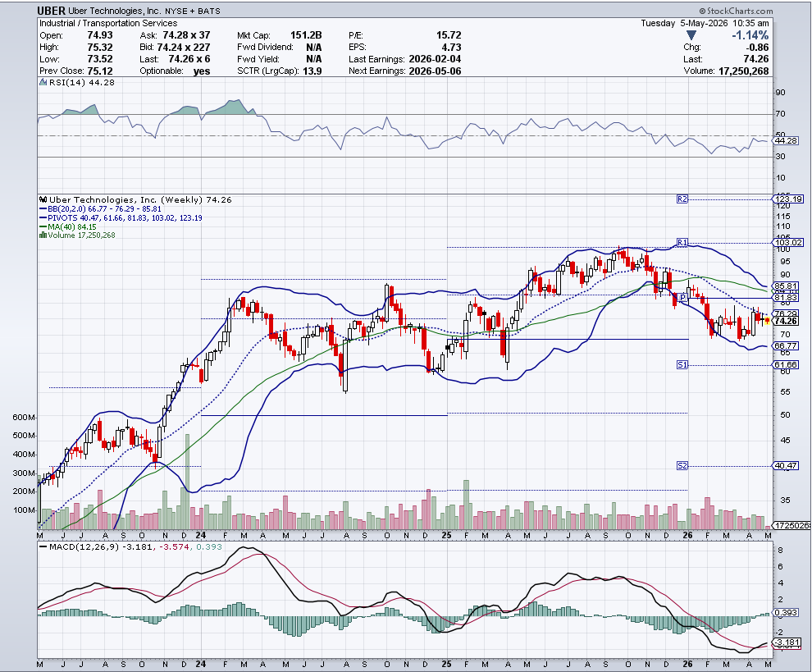
Task: Click the 'MA(40) 84.15' legend line
Action: tap(68, 227)
